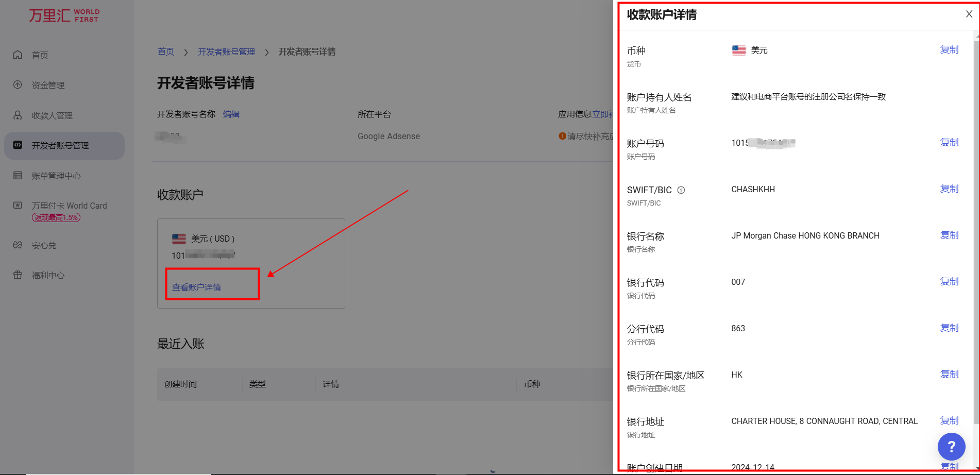Click the HK country value
The width and height of the screenshot is (980, 475).
tap(737, 375)
